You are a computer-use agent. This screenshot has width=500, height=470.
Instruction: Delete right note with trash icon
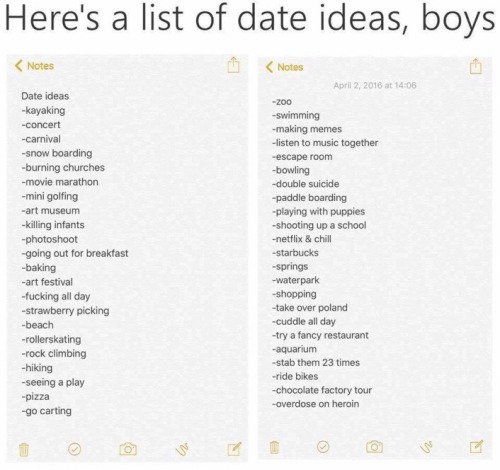click(274, 447)
